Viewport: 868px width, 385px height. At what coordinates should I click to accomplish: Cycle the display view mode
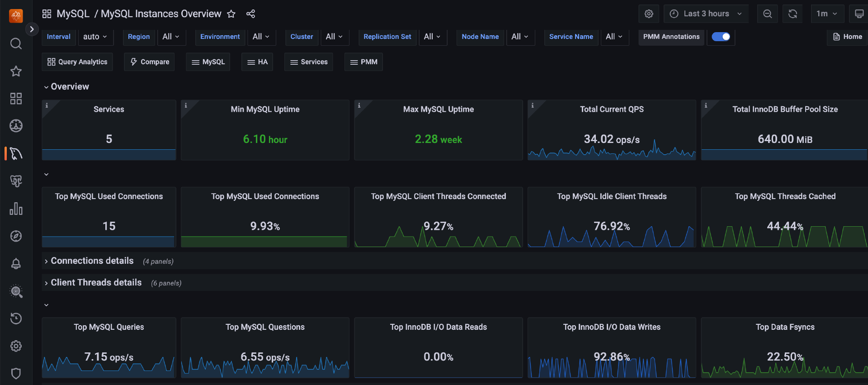pyautogui.click(x=859, y=14)
